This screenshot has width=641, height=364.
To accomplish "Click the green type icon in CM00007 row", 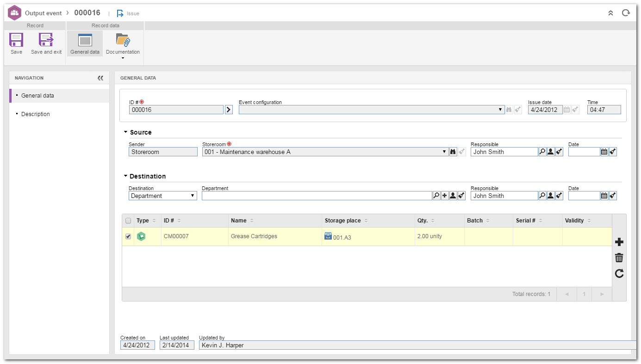I will [x=141, y=236].
